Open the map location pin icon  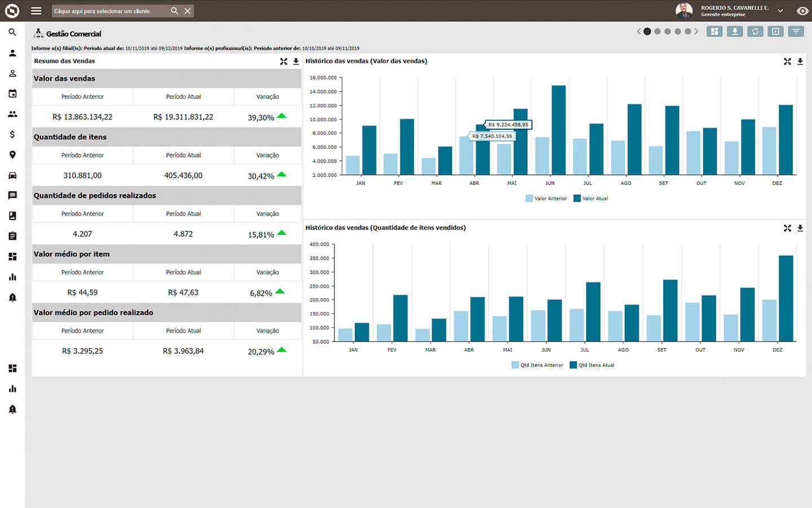[x=12, y=155]
